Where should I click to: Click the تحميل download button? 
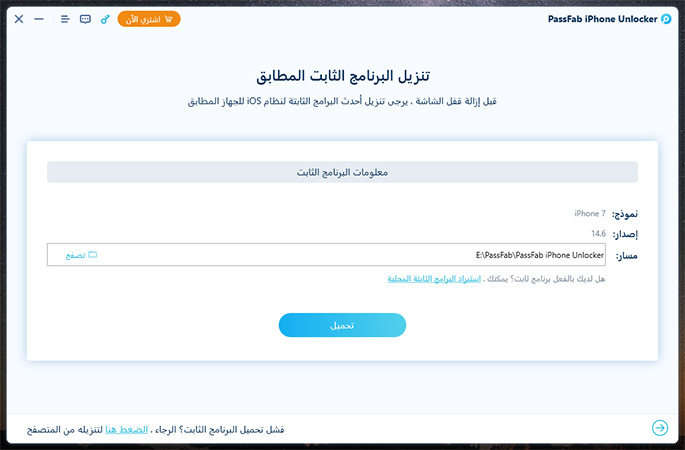coord(342,325)
